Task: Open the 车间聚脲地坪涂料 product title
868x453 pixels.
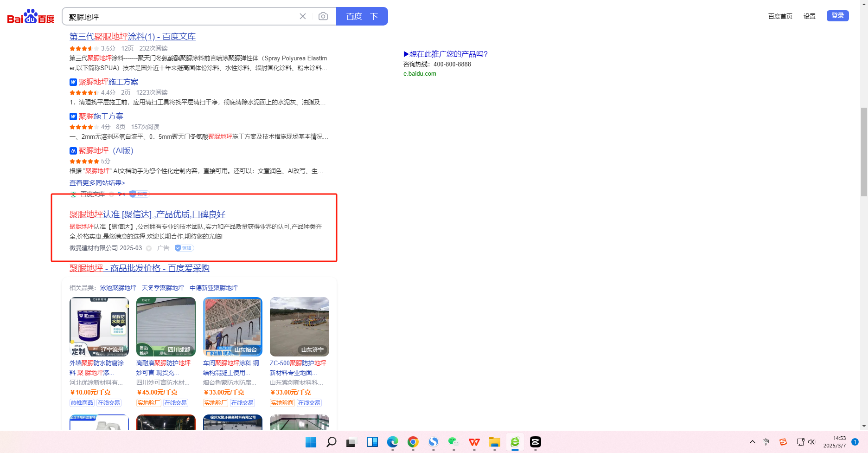Action: pos(231,368)
